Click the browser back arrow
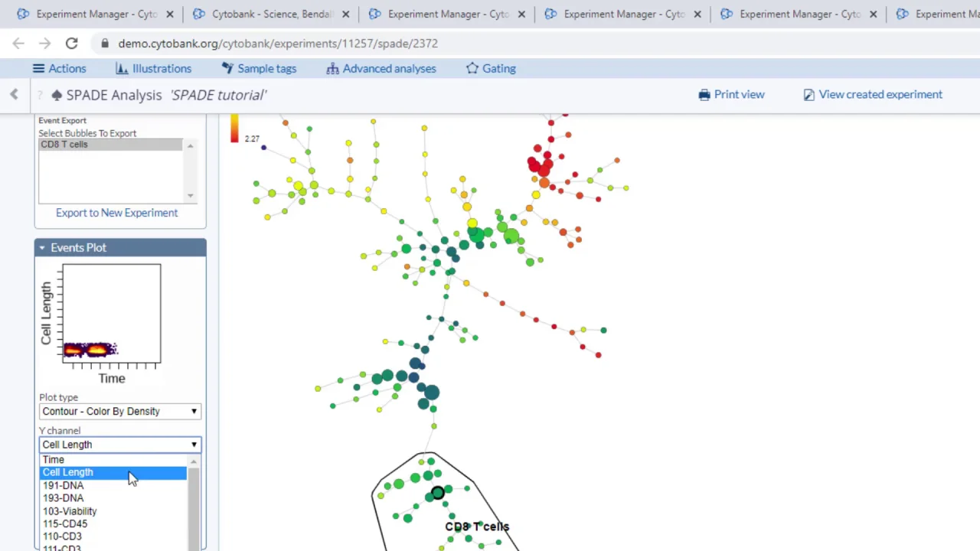This screenshot has width=980, height=551. coord(18,44)
